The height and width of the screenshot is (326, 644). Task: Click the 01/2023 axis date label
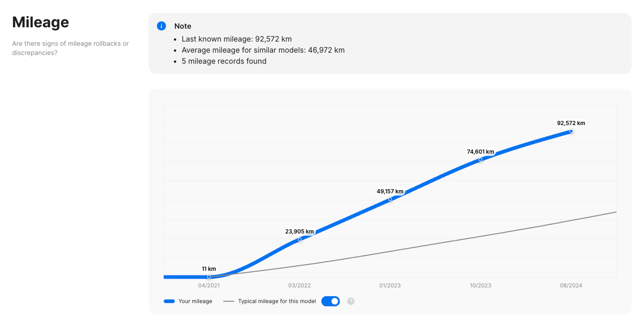pyautogui.click(x=390, y=285)
